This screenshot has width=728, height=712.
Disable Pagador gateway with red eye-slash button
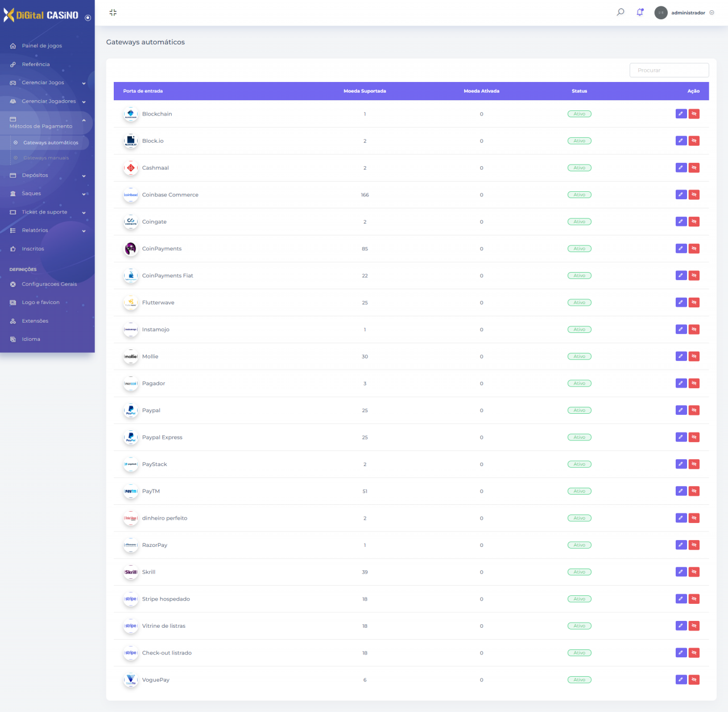pos(694,383)
